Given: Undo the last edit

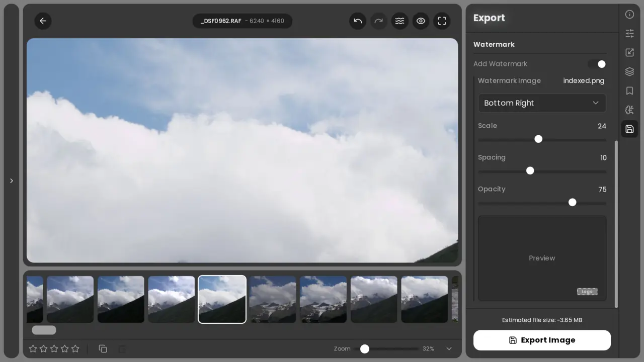Looking at the screenshot, I should pos(358,21).
